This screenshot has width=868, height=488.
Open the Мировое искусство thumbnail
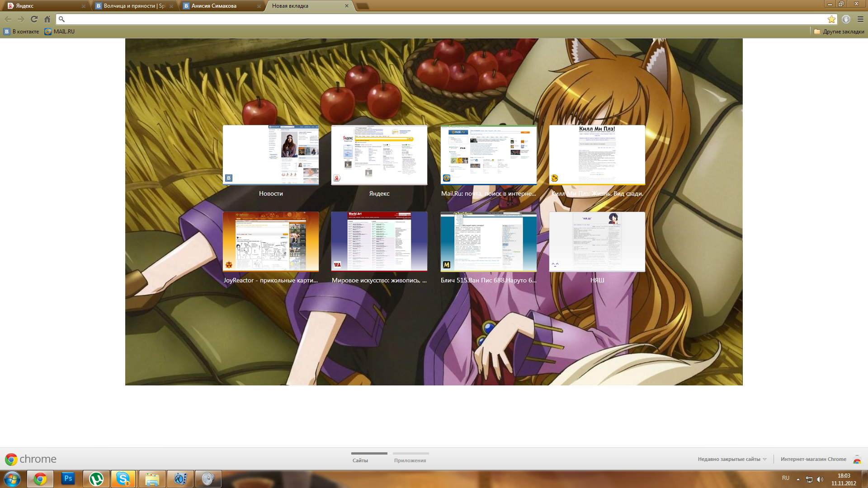[x=379, y=242]
